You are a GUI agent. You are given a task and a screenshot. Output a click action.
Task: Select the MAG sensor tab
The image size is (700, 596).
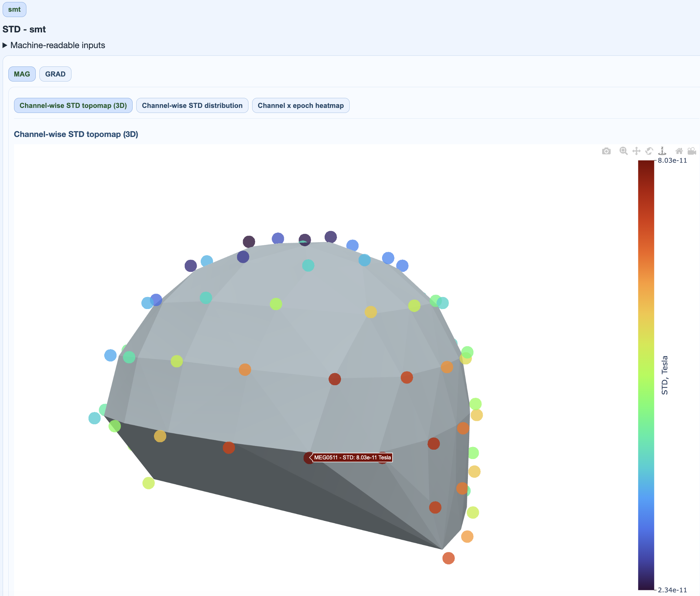22,74
